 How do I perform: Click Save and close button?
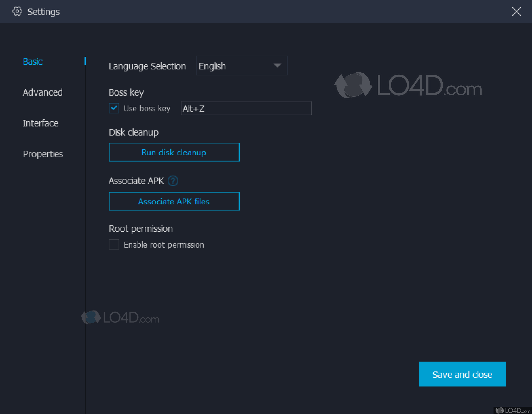462,374
